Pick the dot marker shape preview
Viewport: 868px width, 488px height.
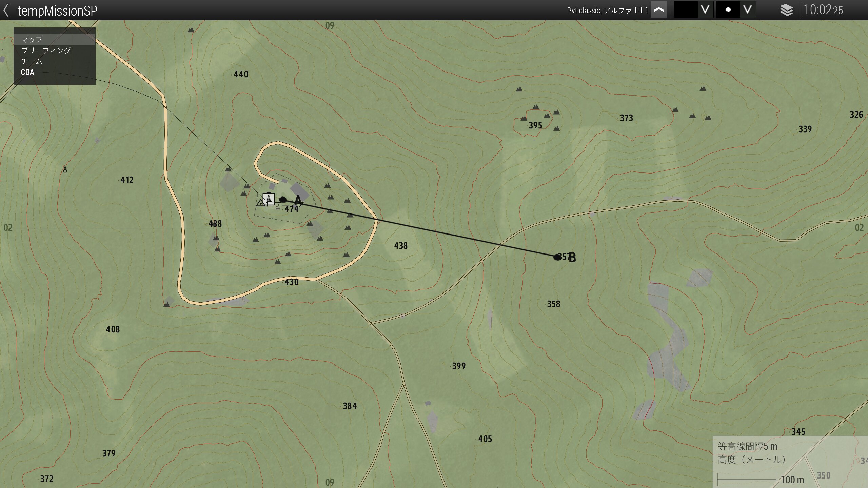click(728, 10)
